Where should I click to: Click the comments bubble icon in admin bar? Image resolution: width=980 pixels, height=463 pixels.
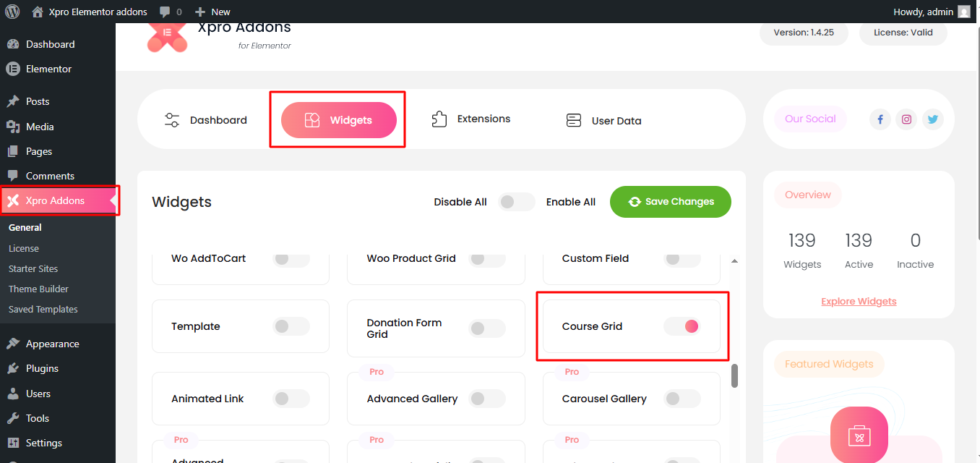(x=166, y=12)
